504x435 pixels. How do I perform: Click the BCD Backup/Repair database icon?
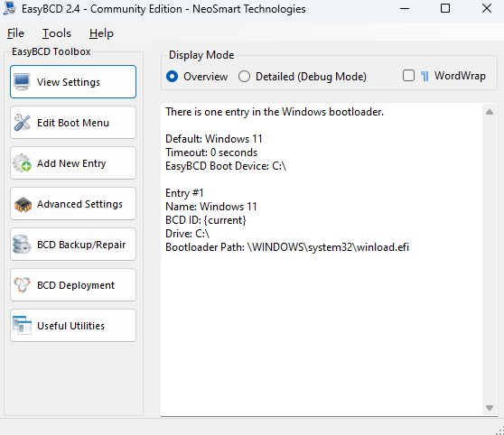tap(22, 245)
